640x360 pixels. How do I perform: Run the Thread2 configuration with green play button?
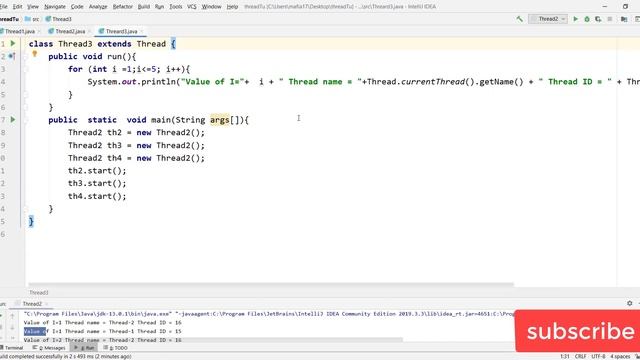(x=576, y=19)
